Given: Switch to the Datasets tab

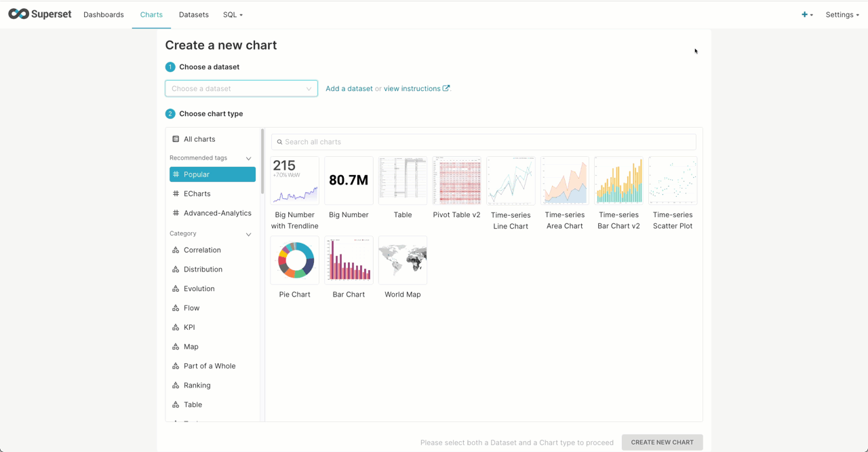Looking at the screenshot, I should coord(194,14).
